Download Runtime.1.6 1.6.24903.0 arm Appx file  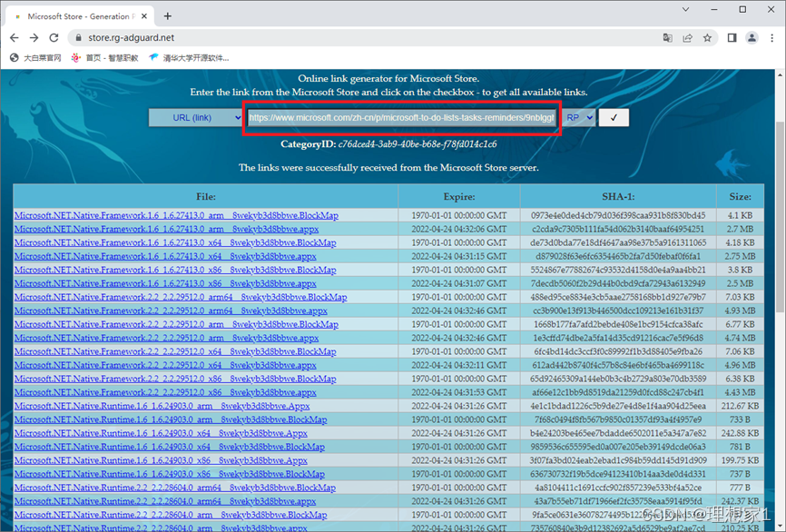tap(162, 406)
